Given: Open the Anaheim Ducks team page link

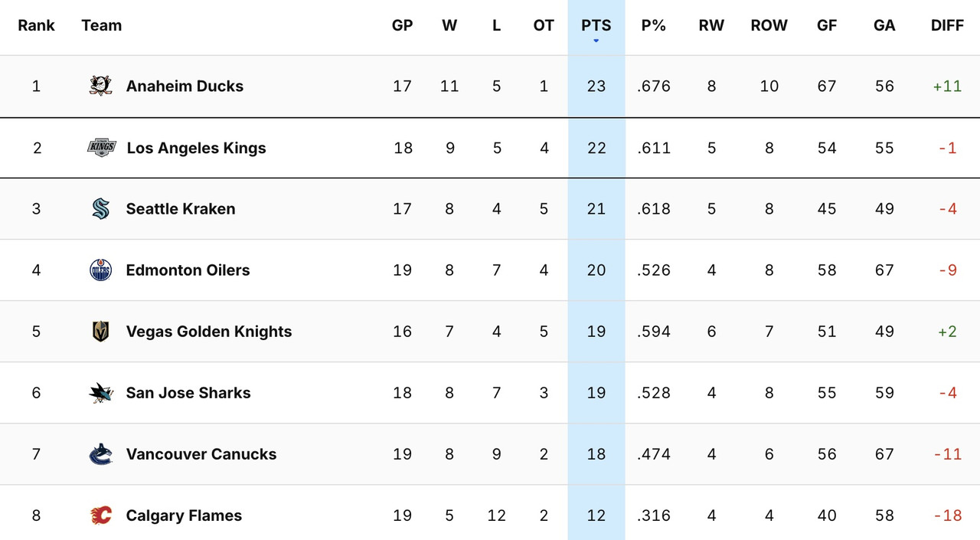Looking at the screenshot, I should pyautogui.click(x=185, y=86).
